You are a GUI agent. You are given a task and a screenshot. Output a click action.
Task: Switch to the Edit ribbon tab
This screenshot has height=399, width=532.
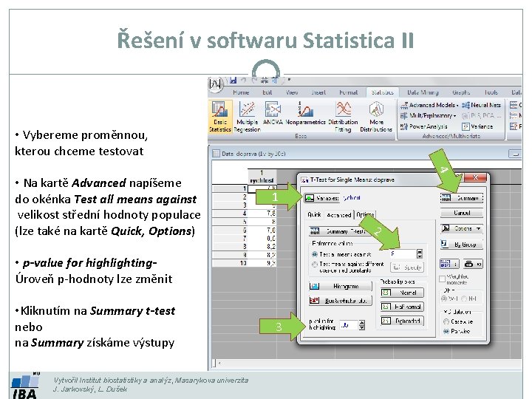pos(267,92)
